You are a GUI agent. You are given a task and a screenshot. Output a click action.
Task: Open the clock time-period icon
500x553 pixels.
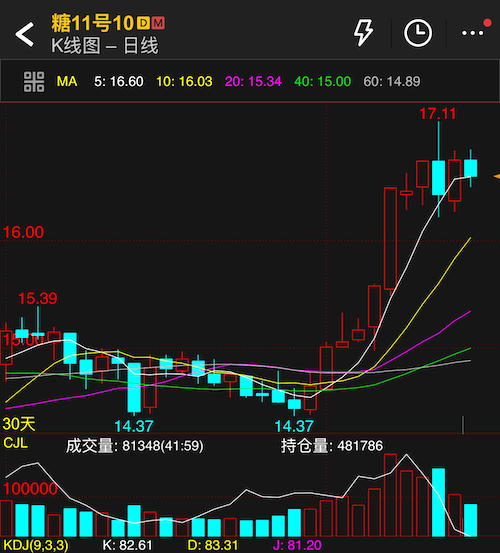(418, 33)
